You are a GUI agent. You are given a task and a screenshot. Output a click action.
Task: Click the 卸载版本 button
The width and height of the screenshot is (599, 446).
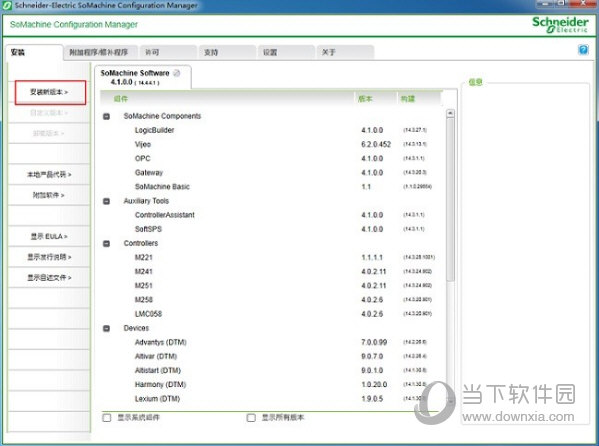49,133
